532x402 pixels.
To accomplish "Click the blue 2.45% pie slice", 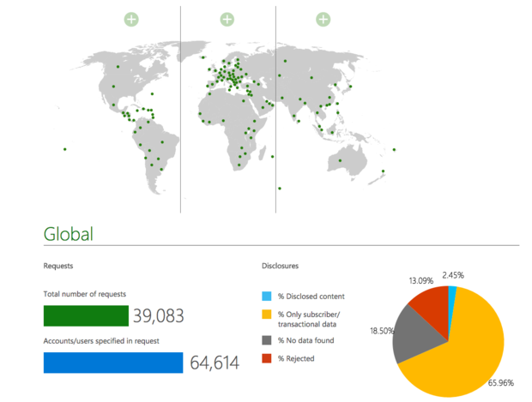I will click(x=452, y=298).
